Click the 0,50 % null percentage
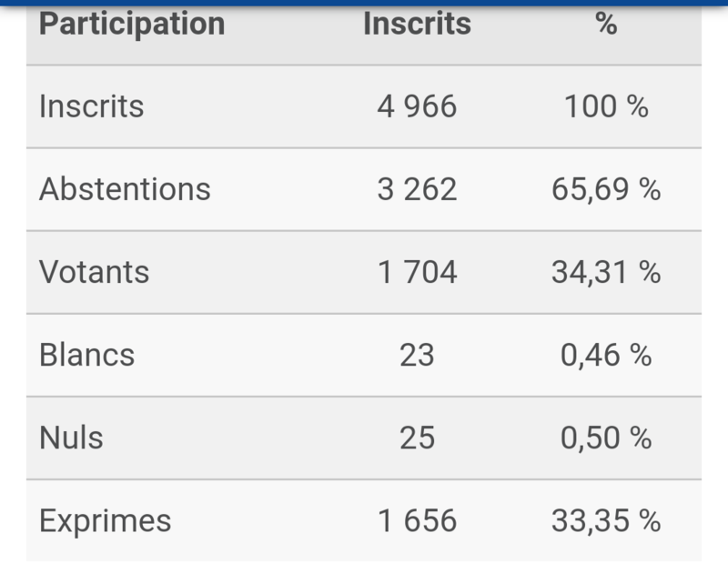Screen dimensions: 728x564 click(606, 438)
